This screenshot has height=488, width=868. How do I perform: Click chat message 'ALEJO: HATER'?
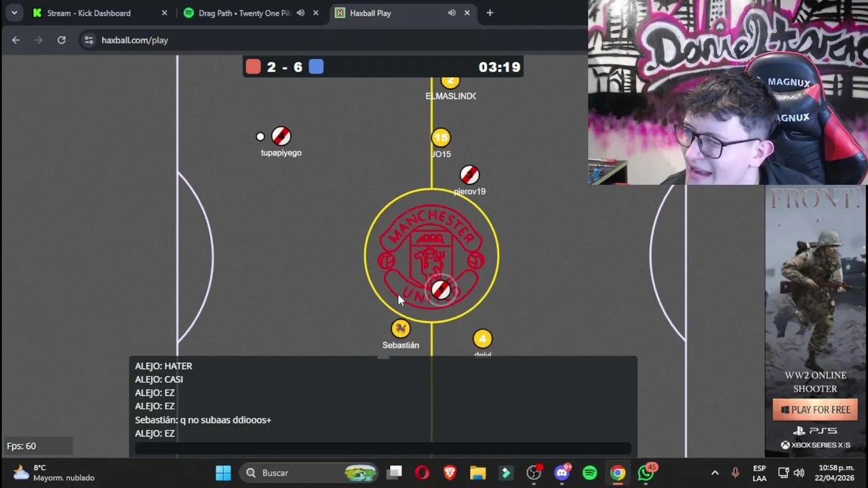click(163, 366)
